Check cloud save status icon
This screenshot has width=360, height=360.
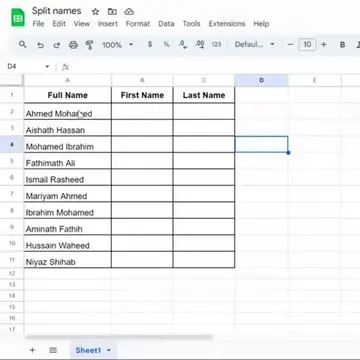tap(129, 12)
